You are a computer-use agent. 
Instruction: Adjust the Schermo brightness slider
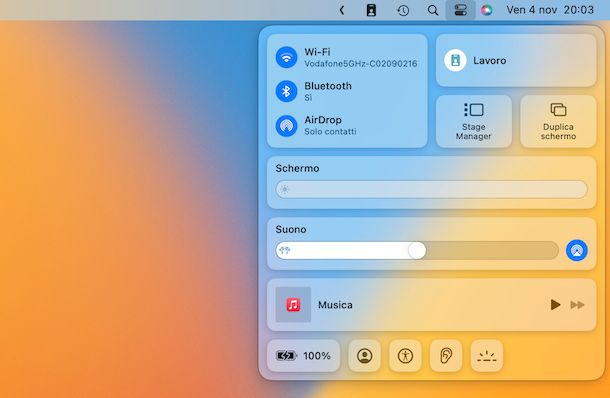[431, 189]
